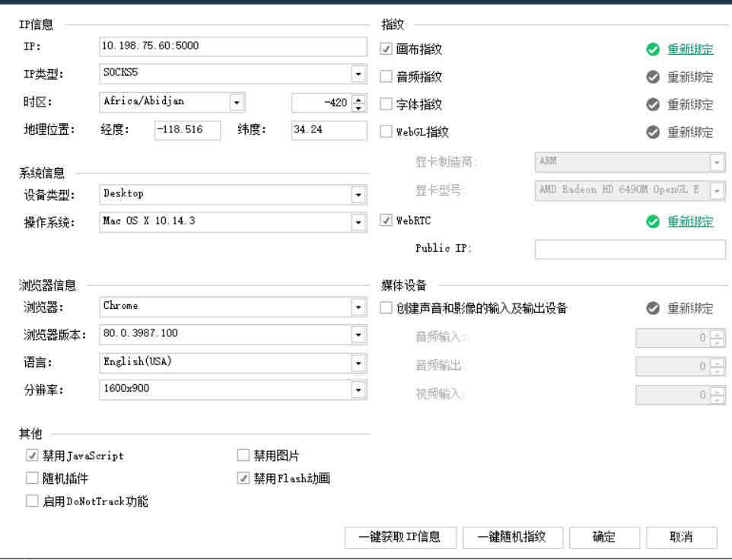Open the 时区 Africa/Abidjan dropdown
The width and height of the screenshot is (732, 560).
236,102
